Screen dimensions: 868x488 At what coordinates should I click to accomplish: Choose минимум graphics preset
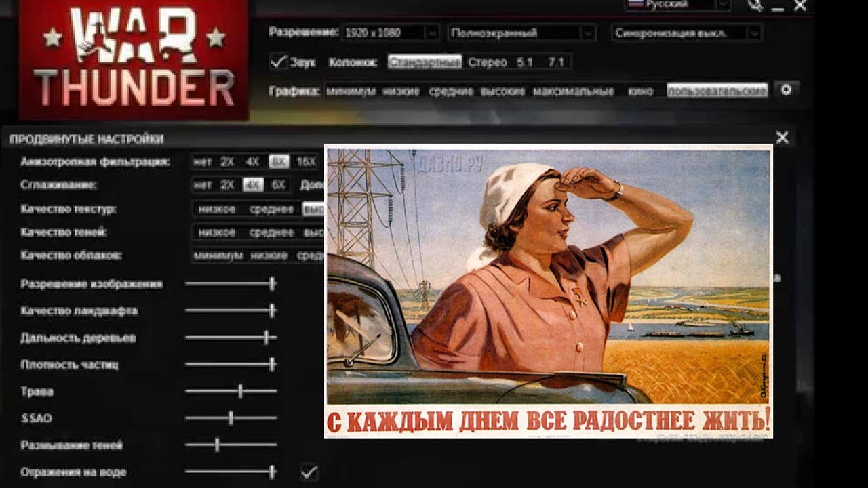350,91
